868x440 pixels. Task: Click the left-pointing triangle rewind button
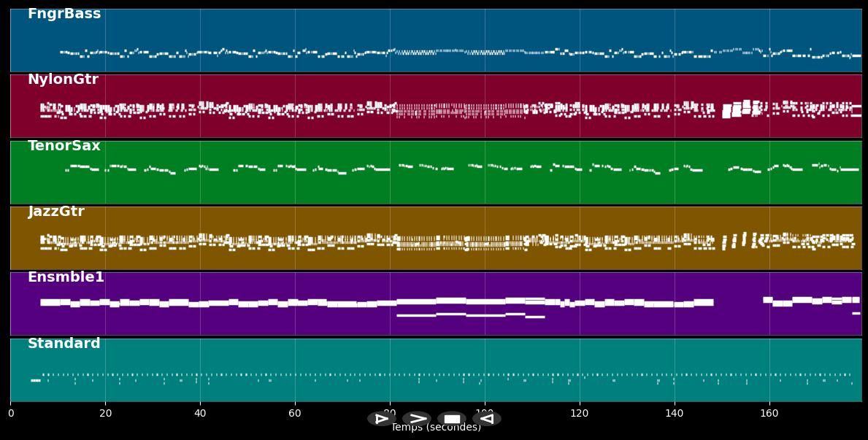point(486,419)
